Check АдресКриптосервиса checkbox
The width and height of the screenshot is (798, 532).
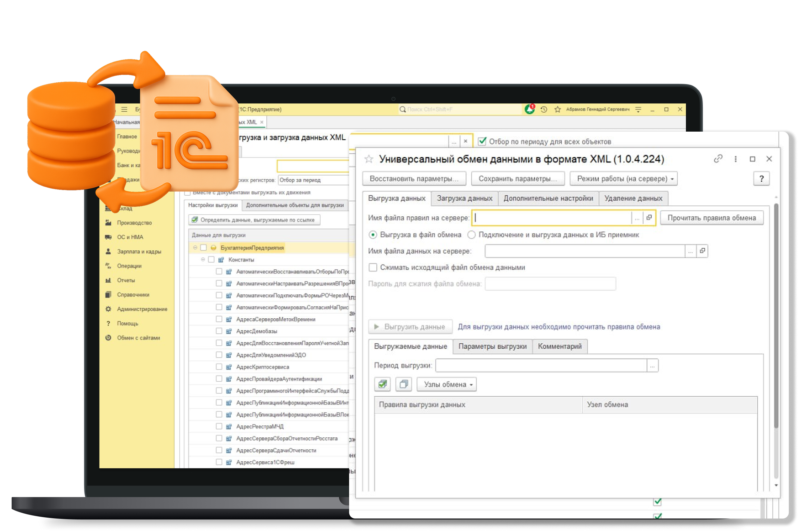pos(219,367)
